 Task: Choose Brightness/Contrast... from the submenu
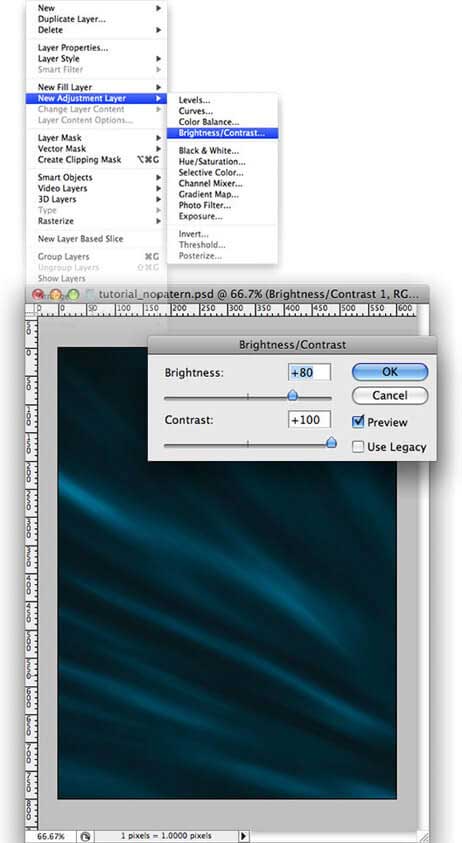222,133
